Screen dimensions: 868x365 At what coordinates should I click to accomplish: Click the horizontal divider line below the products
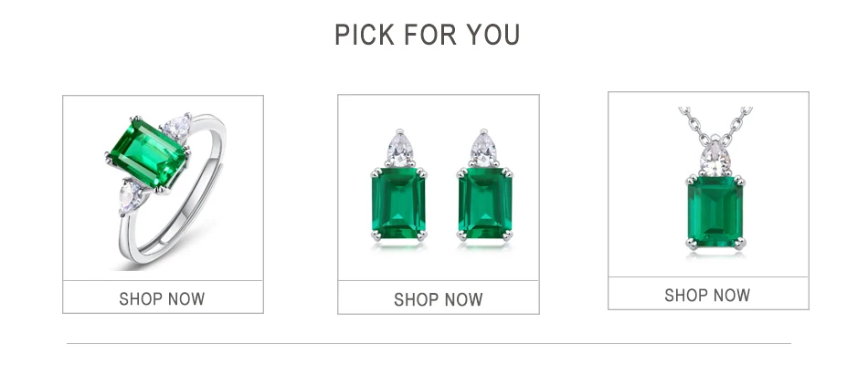429,343
